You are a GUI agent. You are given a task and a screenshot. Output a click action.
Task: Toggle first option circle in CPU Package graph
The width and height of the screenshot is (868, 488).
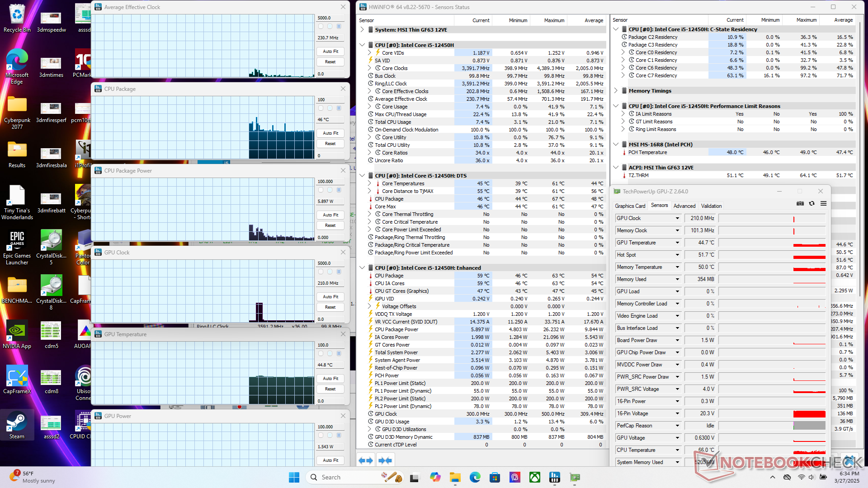321,108
